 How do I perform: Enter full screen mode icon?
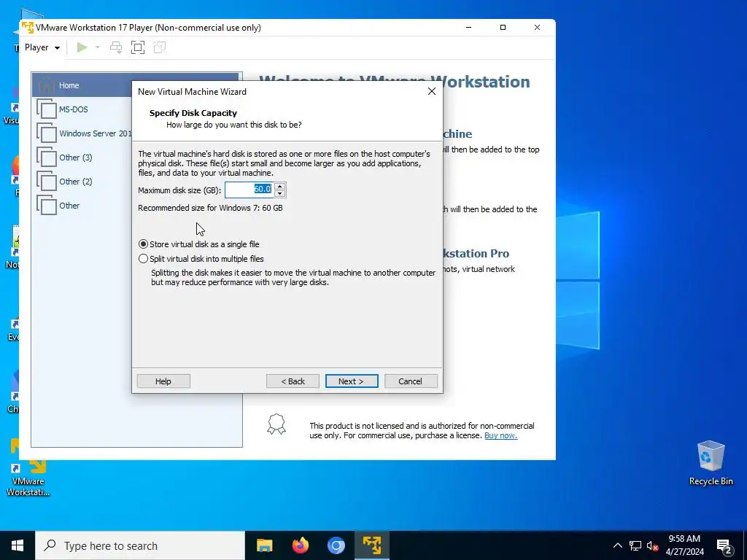(x=138, y=47)
